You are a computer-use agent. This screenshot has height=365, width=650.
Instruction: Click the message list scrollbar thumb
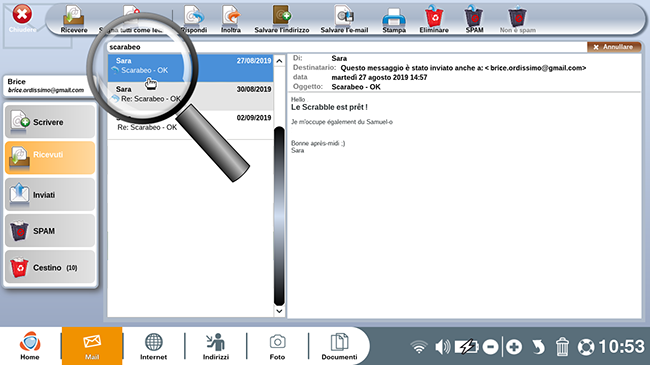(x=279, y=216)
